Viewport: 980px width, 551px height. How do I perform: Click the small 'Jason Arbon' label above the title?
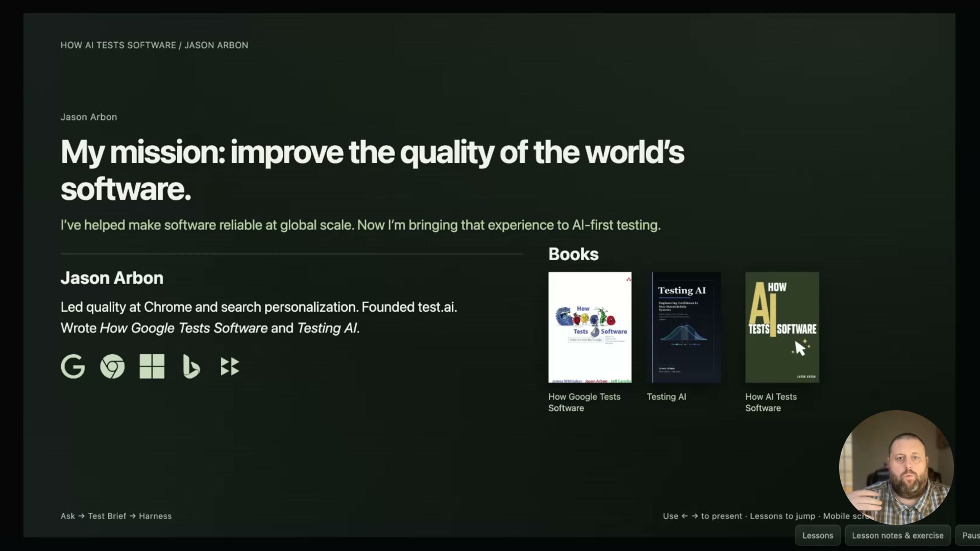[89, 117]
